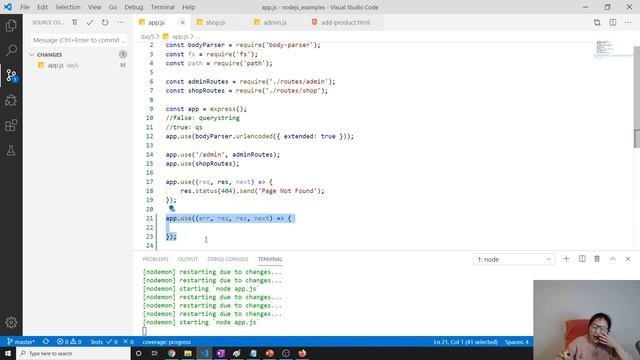Close the terminal panel

point(628,259)
